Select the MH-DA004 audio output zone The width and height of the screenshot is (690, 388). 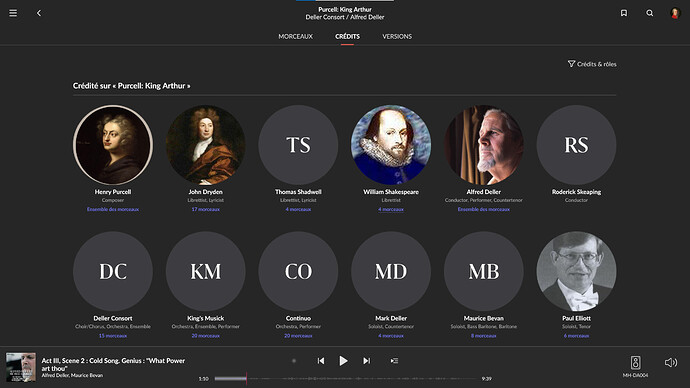click(x=635, y=366)
